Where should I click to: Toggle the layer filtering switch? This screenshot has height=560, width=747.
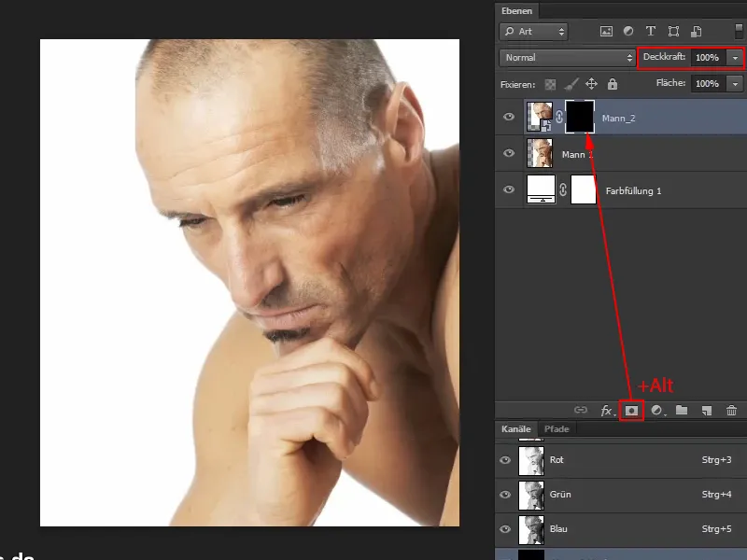point(739,32)
